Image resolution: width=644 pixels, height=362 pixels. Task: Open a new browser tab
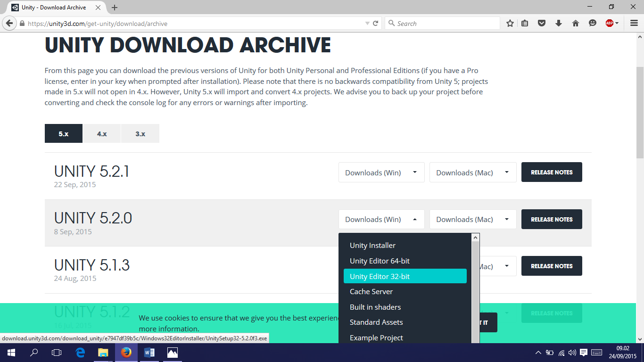[x=115, y=8]
